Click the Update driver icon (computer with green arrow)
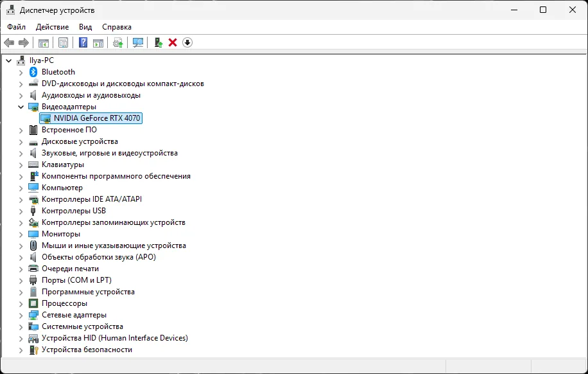The height and width of the screenshot is (374, 588). coord(159,42)
